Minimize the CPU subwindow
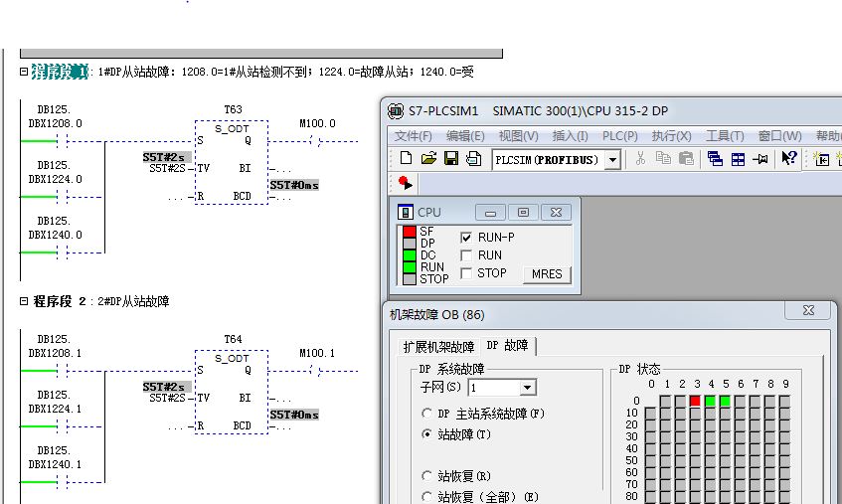This screenshot has height=504, width=842. (490, 213)
